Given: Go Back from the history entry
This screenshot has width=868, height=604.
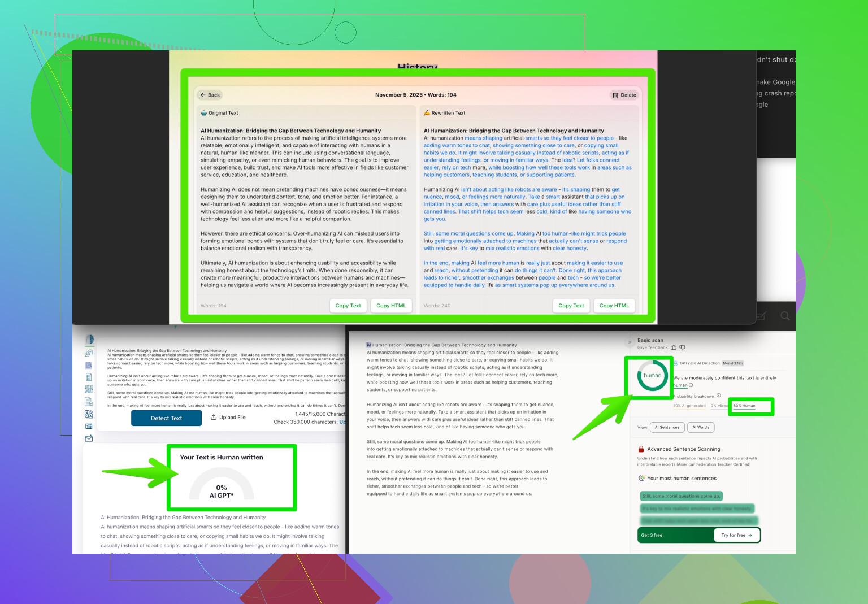Looking at the screenshot, I should click(210, 95).
